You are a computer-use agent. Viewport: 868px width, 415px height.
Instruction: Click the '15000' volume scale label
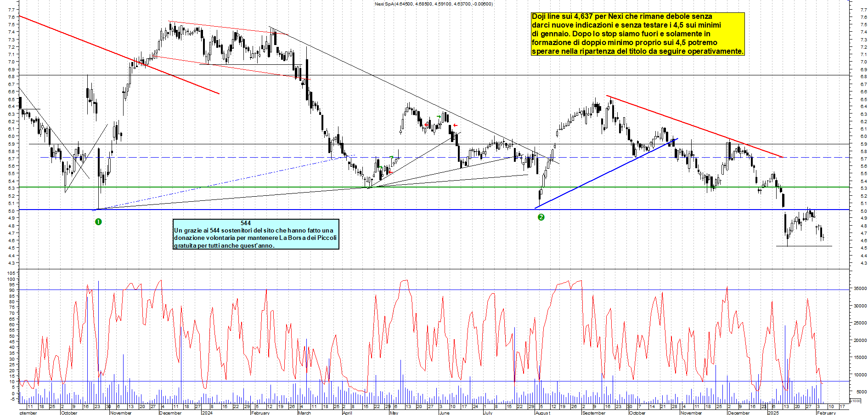pyautogui.click(x=860, y=358)
